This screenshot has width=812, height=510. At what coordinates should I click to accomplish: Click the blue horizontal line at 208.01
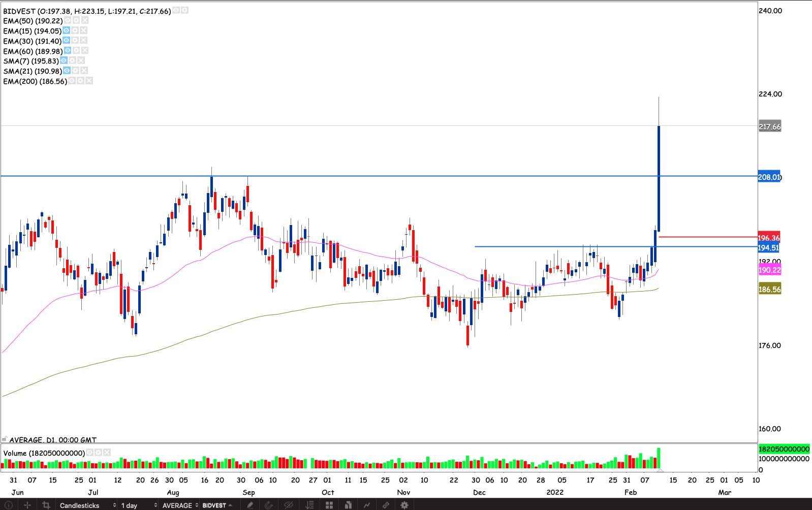click(356, 176)
